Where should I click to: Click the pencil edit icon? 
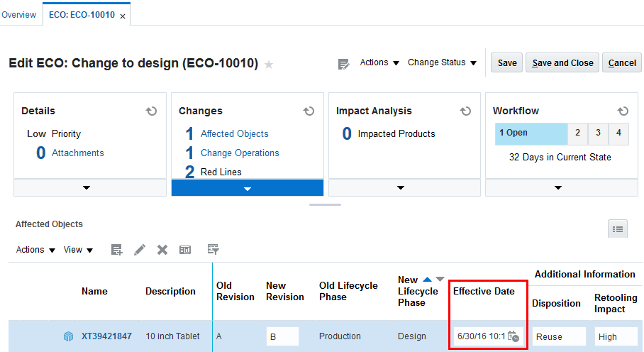click(x=140, y=250)
